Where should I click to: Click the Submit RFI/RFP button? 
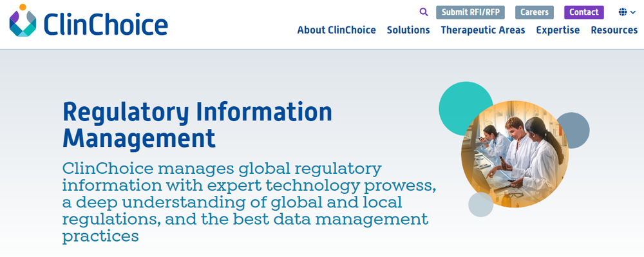click(470, 12)
